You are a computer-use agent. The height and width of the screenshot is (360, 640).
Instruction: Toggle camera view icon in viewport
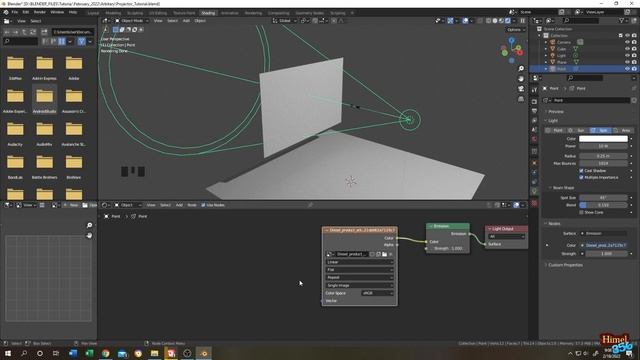pyautogui.click(x=521, y=89)
